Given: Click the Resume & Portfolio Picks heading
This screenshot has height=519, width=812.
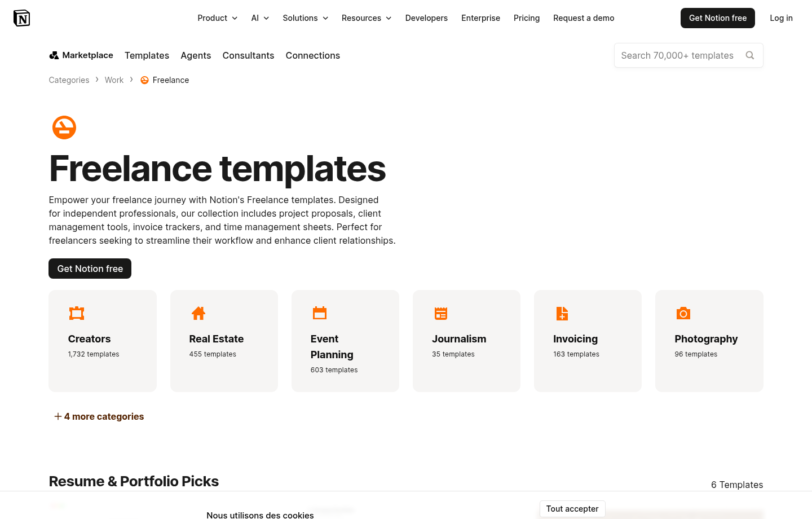Looking at the screenshot, I should coord(134,481).
